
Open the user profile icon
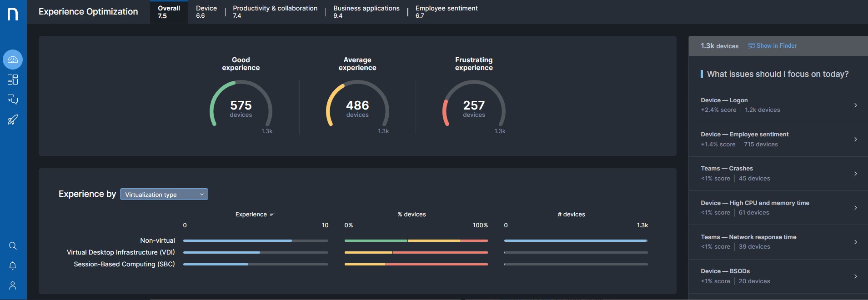(x=13, y=285)
